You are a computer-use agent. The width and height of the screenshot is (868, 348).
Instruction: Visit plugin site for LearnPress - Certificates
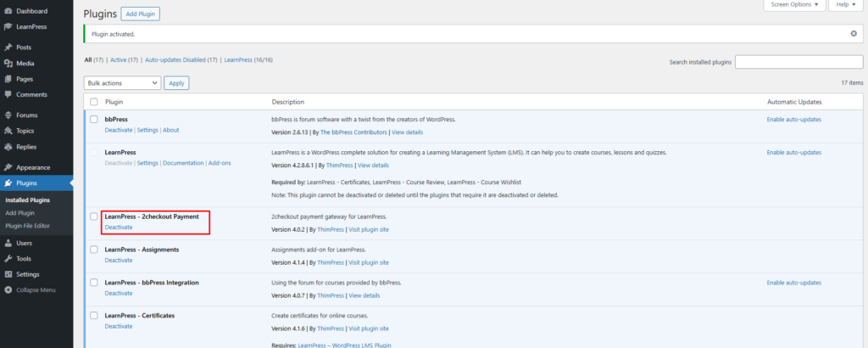(x=369, y=328)
